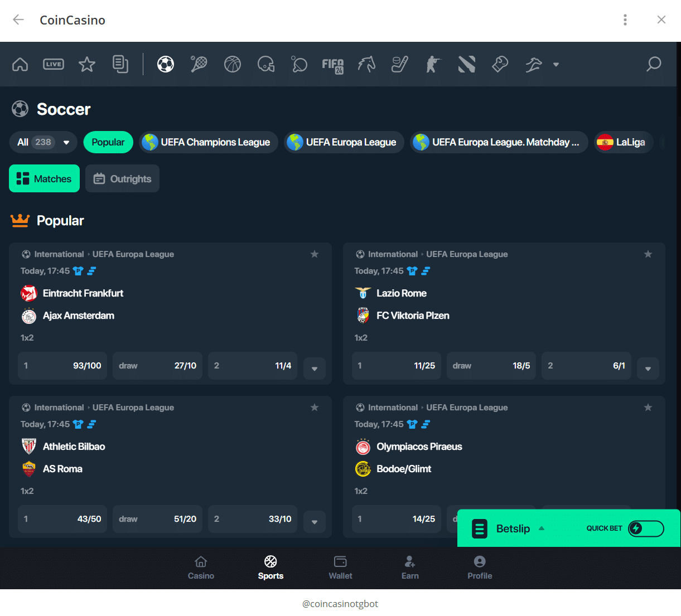Select the Boxing glove icon
The height and width of the screenshot is (616, 681).
coord(500,65)
